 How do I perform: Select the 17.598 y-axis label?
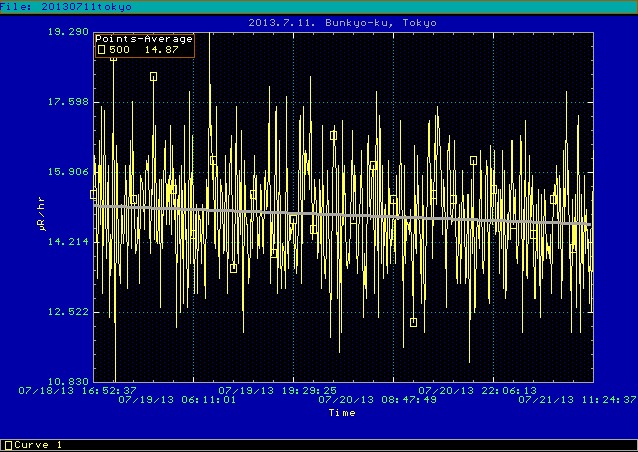66,102
